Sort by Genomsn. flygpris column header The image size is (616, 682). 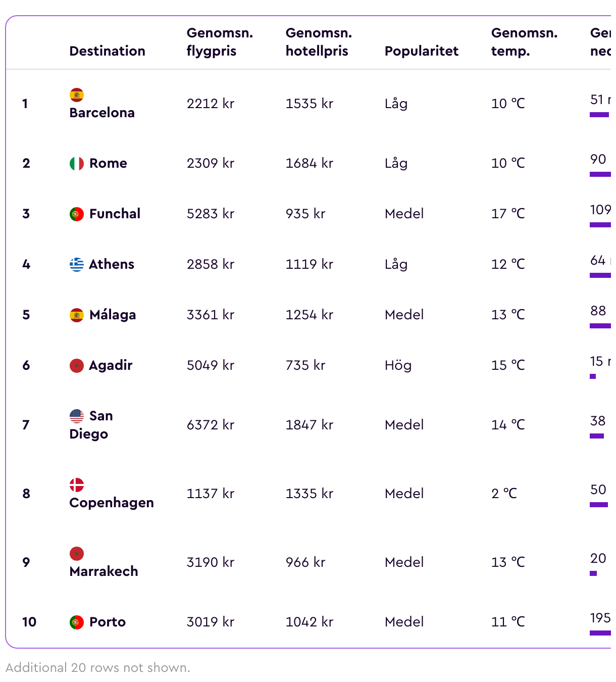point(220,42)
